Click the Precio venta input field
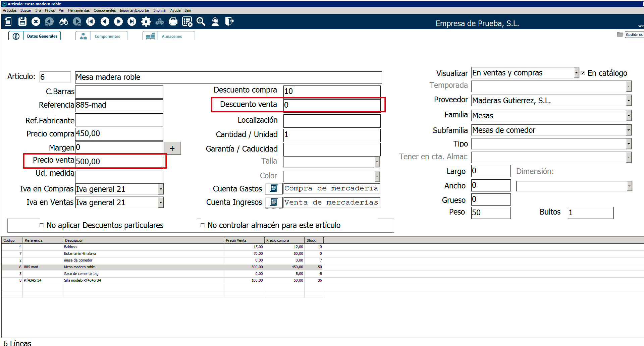Image resolution: width=644 pixels, height=346 pixels. pyautogui.click(x=119, y=162)
